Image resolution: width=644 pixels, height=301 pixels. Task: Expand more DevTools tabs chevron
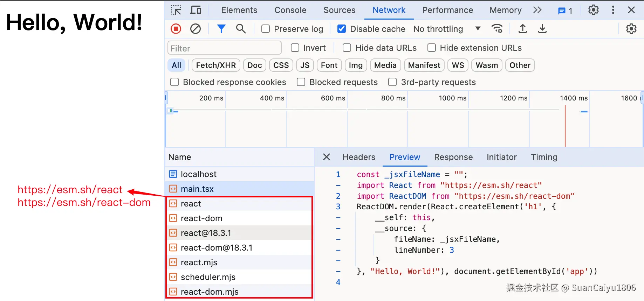click(x=537, y=10)
